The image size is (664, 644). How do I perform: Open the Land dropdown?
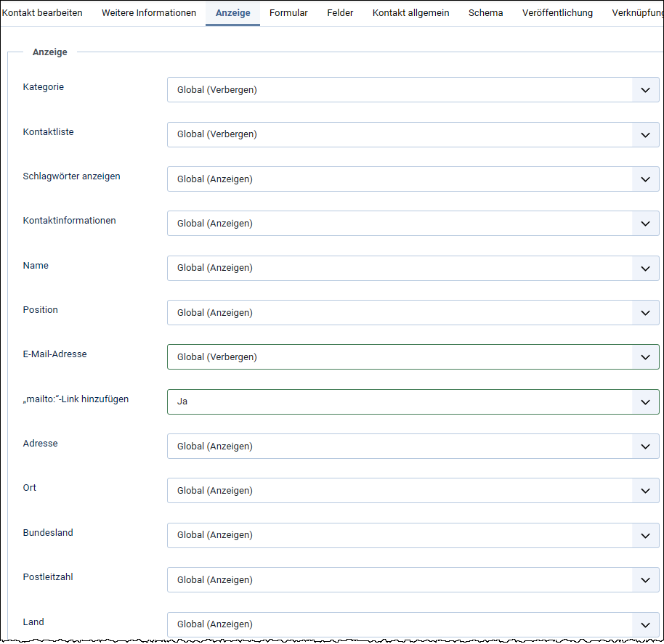pyautogui.click(x=413, y=624)
